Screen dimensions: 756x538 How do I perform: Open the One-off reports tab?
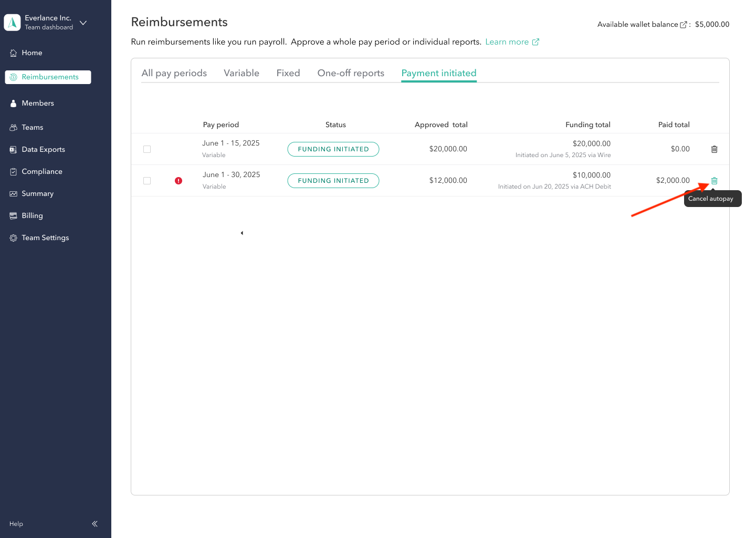[350, 73]
